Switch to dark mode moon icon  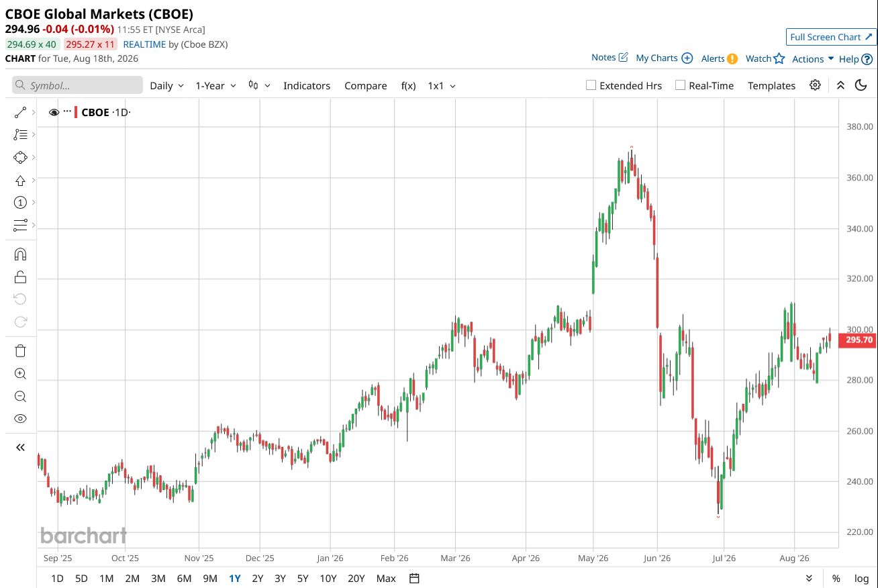[861, 85]
